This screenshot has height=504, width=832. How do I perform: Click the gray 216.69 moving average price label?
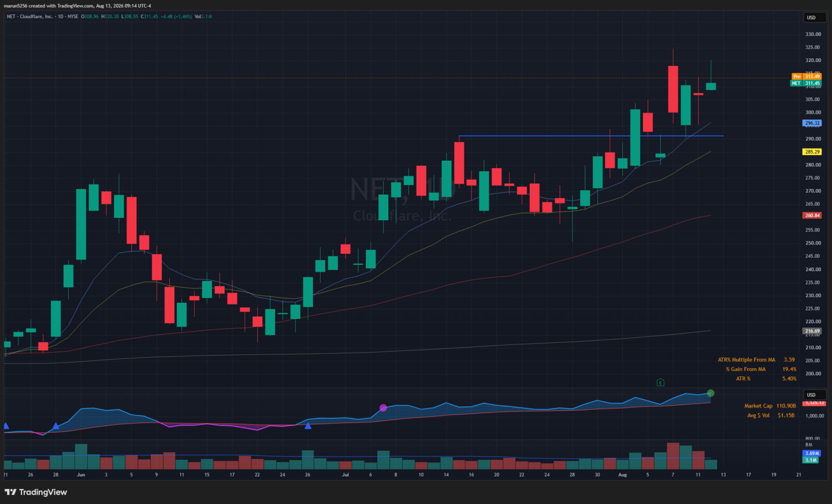click(812, 331)
